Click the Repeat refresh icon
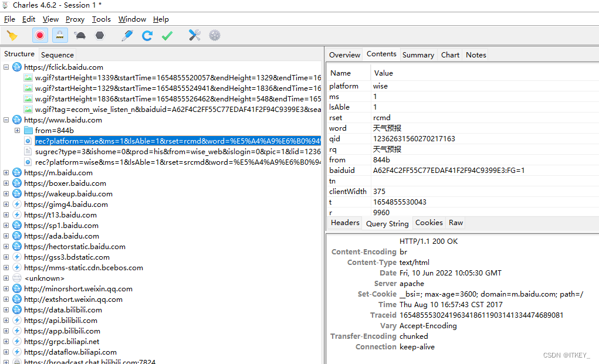599x364 pixels. (x=147, y=36)
